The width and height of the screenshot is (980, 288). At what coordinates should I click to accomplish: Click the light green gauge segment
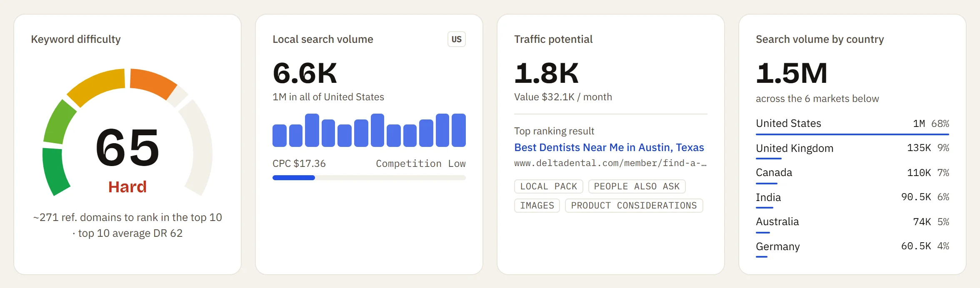click(x=59, y=122)
